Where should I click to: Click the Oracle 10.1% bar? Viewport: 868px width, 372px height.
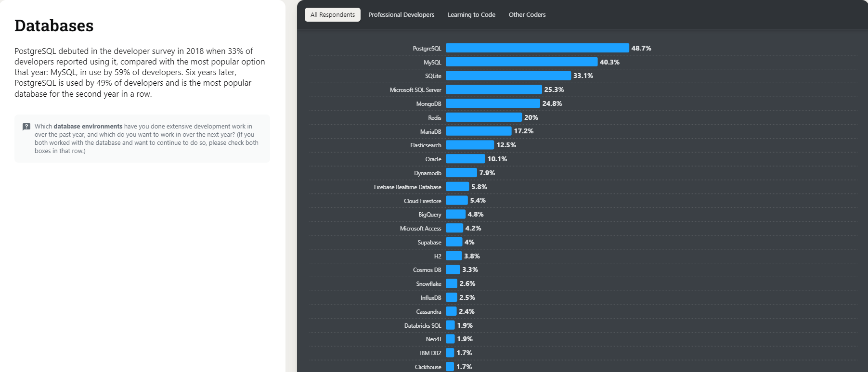point(465,159)
